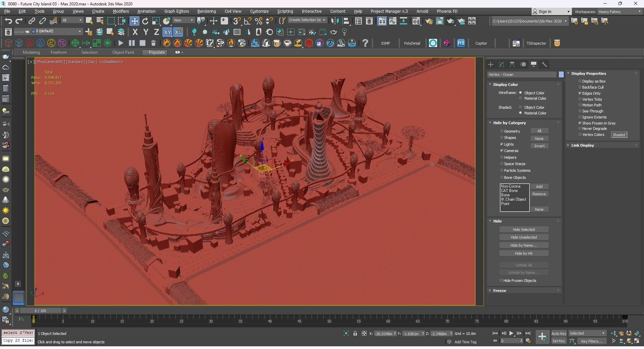Image resolution: width=644 pixels, height=349 pixels.
Task: Enable the Display as Box checkbox
Action: pos(580,81)
